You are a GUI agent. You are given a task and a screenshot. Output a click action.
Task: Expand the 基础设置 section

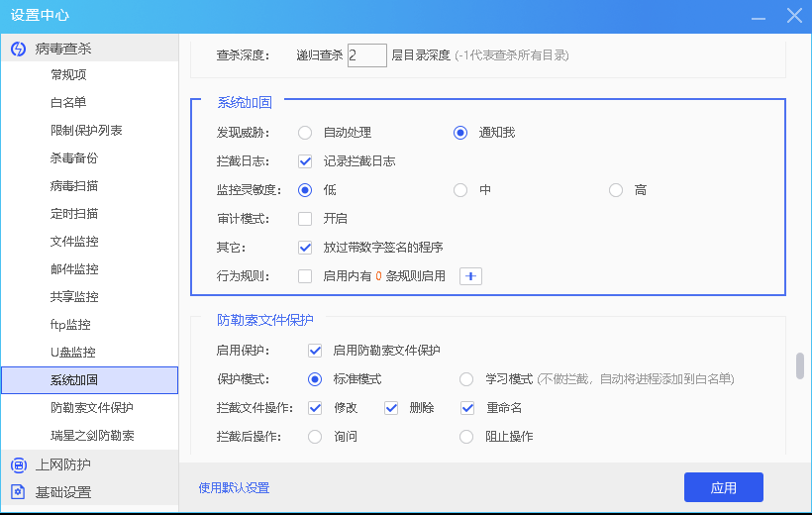click(63, 492)
